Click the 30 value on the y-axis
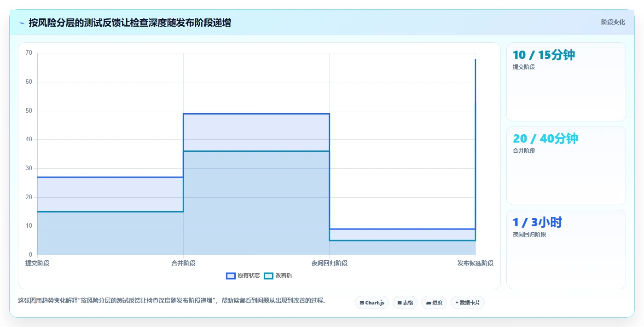The height and width of the screenshot is (327, 644). (x=29, y=168)
